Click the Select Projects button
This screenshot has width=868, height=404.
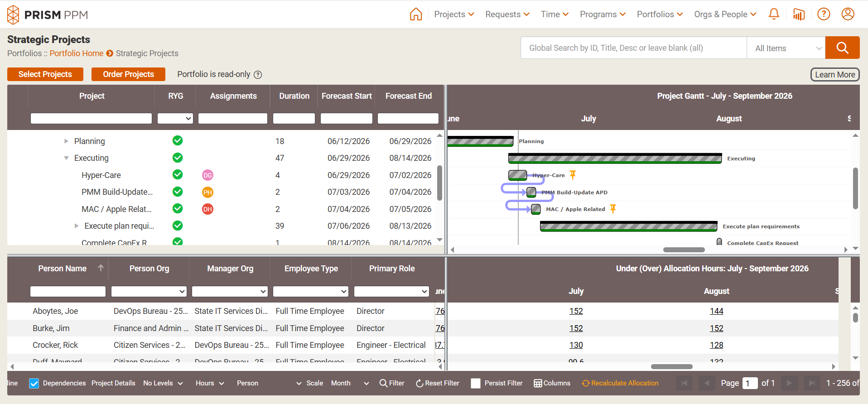point(45,74)
